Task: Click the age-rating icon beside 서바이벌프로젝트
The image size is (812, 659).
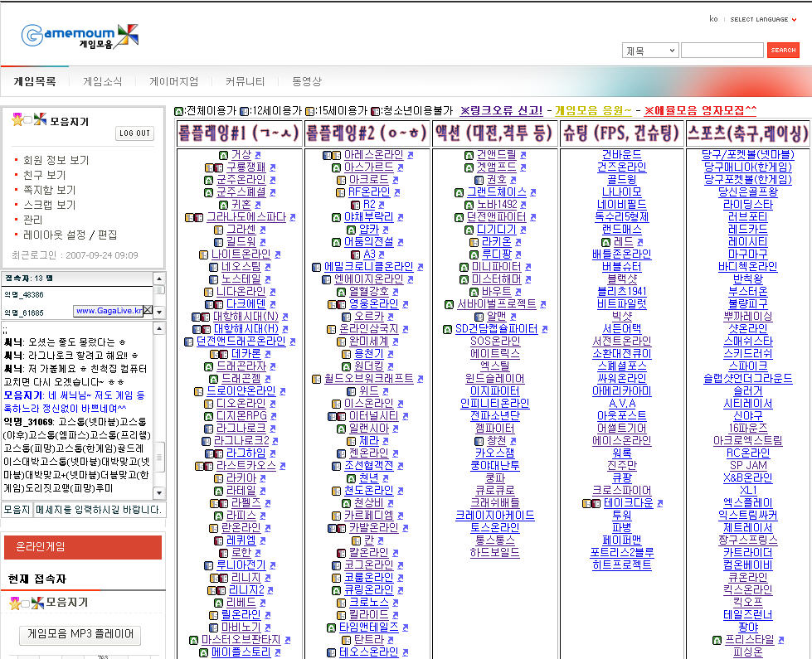Action: click(x=449, y=304)
